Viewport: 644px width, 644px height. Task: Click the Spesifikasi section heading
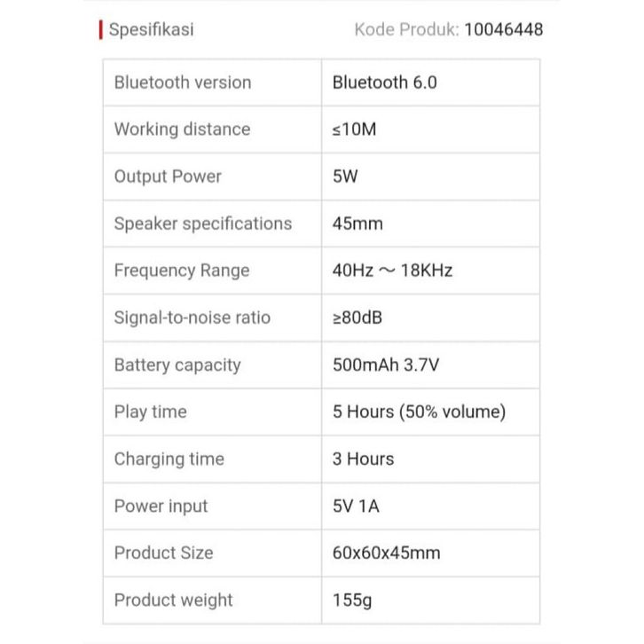point(151,29)
